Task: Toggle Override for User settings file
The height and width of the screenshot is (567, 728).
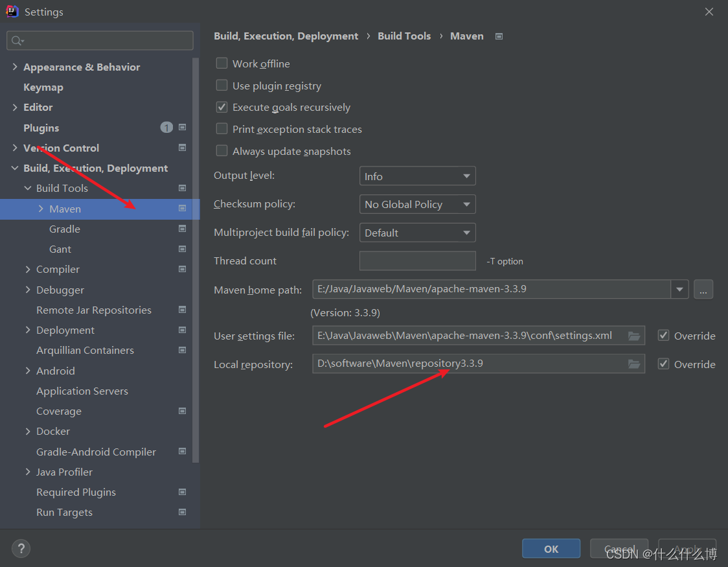Action: (x=663, y=335)
